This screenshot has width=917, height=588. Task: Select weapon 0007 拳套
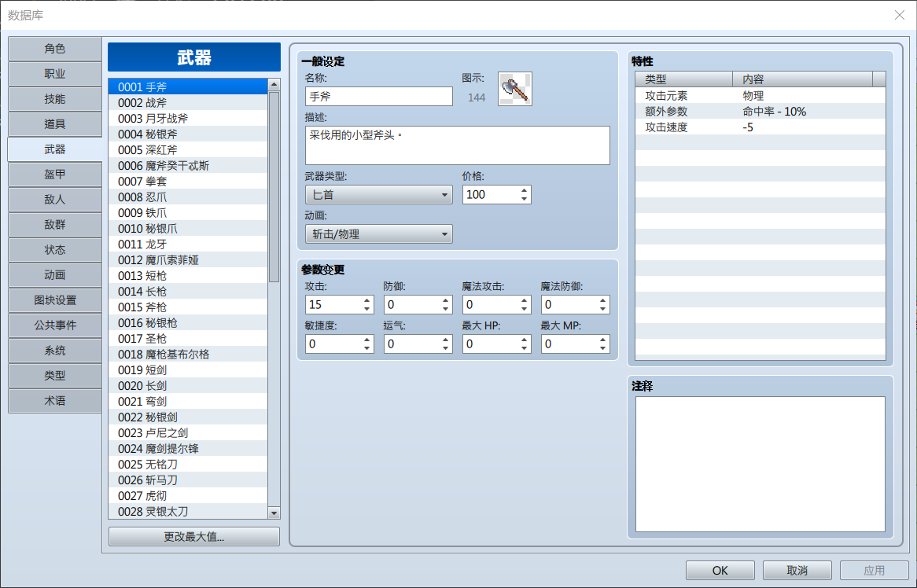188,182
